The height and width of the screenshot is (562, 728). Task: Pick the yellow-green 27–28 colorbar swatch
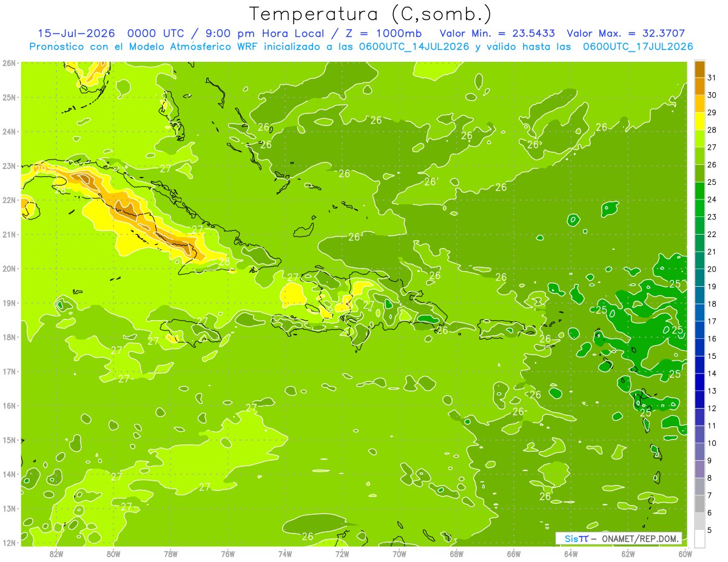699,138
